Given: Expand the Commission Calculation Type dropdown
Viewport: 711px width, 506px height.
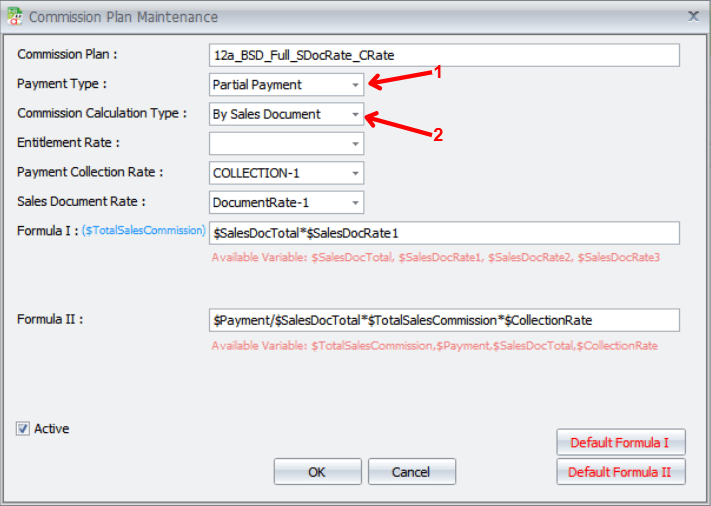Looking at the screenshot, I should pyautogui.click(x=355, y=114).
